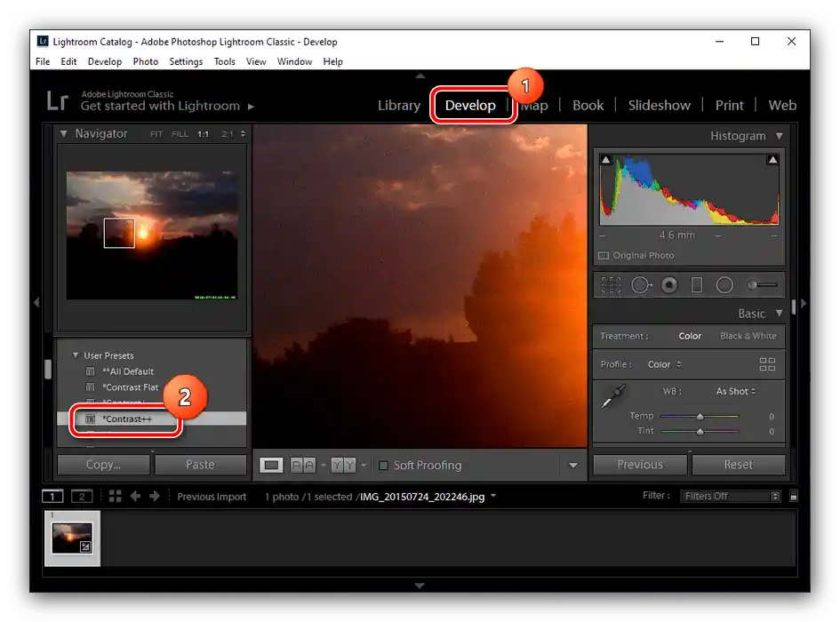The width and height of the screenshot is (840, 622).
Task: Hide the left panel group
Action: pos(36,303)
